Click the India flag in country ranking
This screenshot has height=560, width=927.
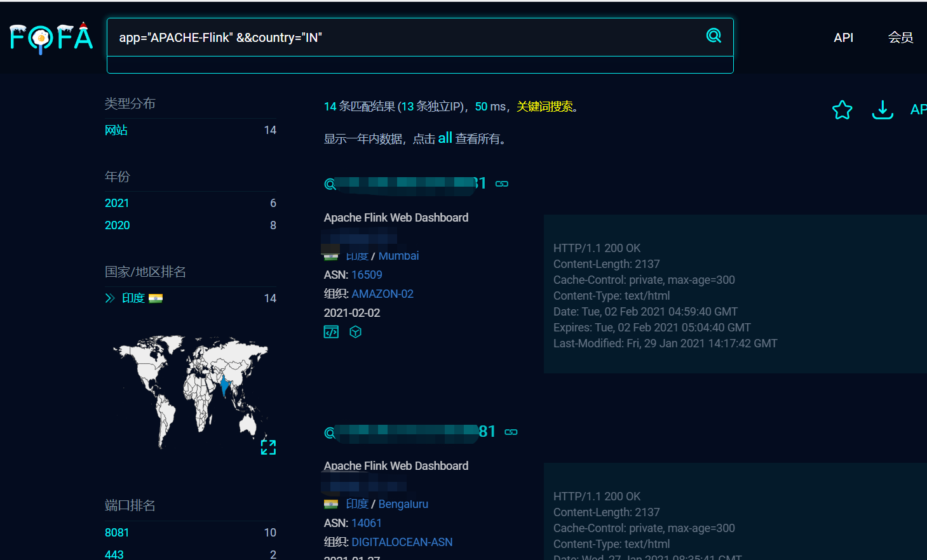156,298
